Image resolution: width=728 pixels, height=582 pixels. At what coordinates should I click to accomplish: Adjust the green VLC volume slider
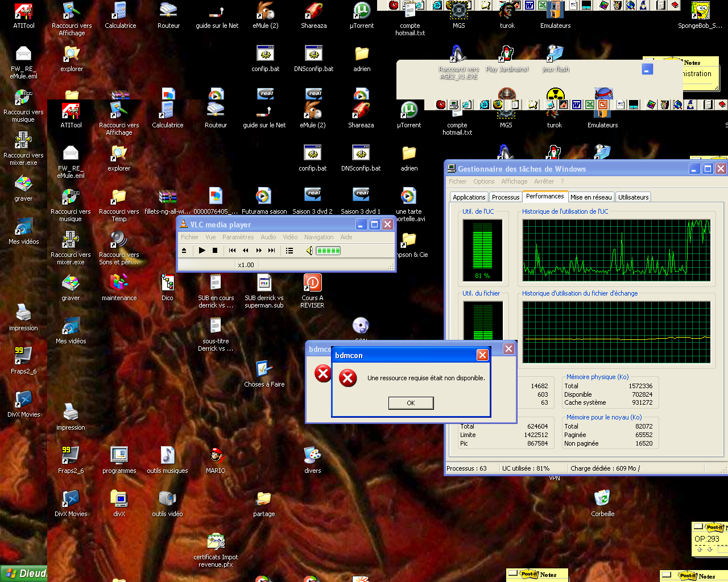click(328, 250)
